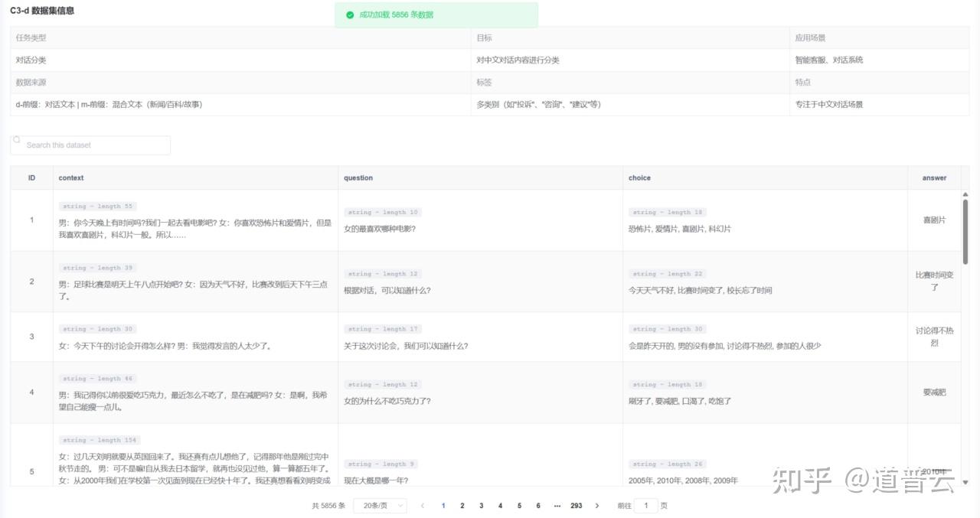Click the search magnifier icon

click(x=17, y=140)
